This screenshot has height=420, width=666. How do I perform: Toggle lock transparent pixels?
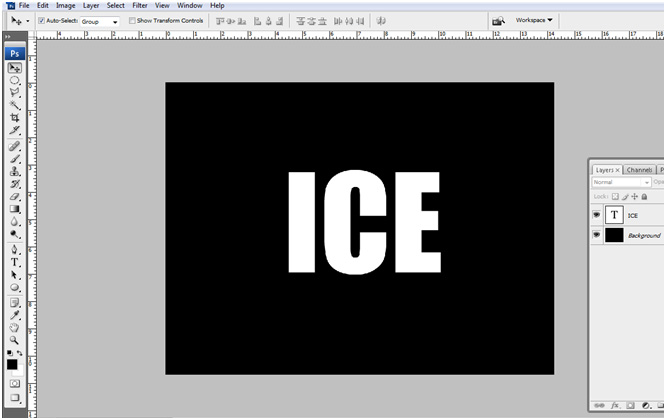(615, 197)
